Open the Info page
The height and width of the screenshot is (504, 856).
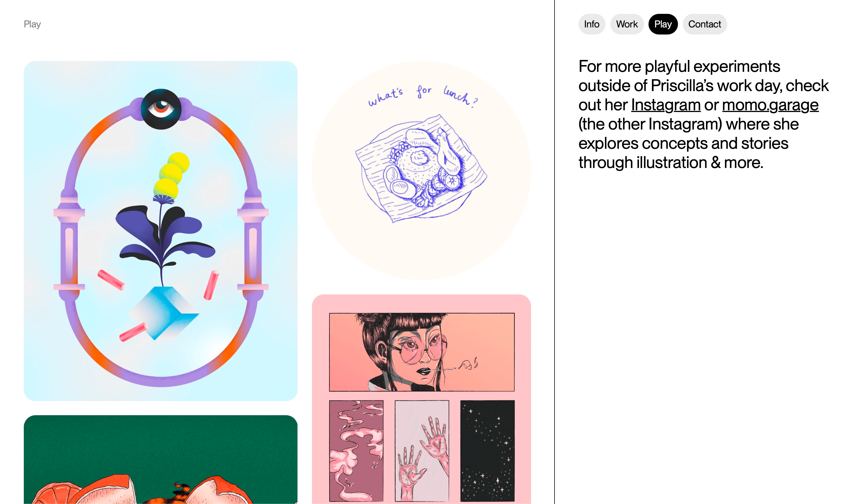point(591,24)
